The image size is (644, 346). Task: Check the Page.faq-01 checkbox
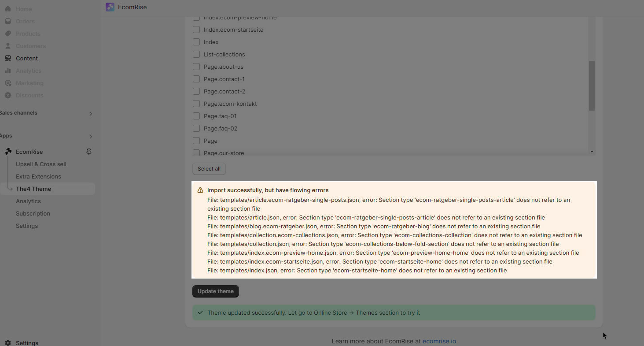tap(196, 116)
